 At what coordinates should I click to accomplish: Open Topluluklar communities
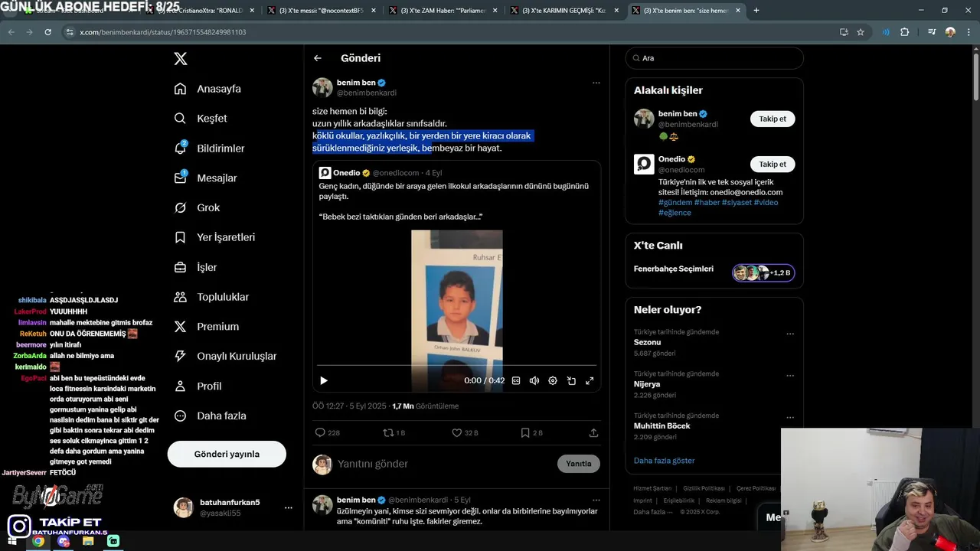211,297
